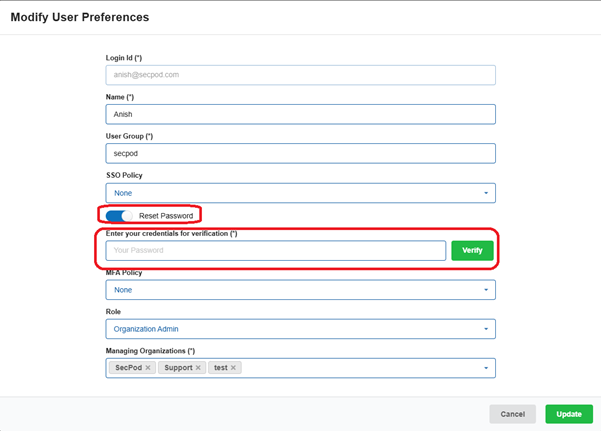The width and height of the screenshot is (601, 431).
Task: Toggle the Reset Password switch
Action: click(x=119, y=215)
